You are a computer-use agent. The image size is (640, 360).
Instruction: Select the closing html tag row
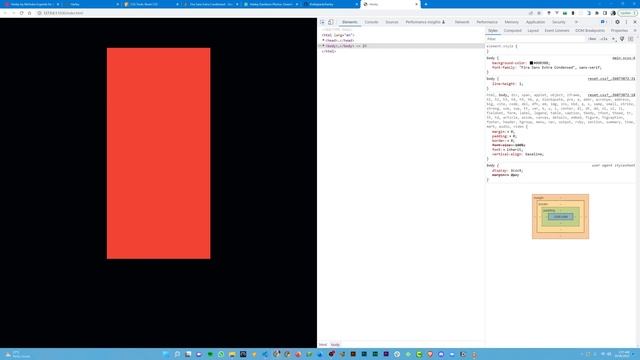tap(329, 51)
